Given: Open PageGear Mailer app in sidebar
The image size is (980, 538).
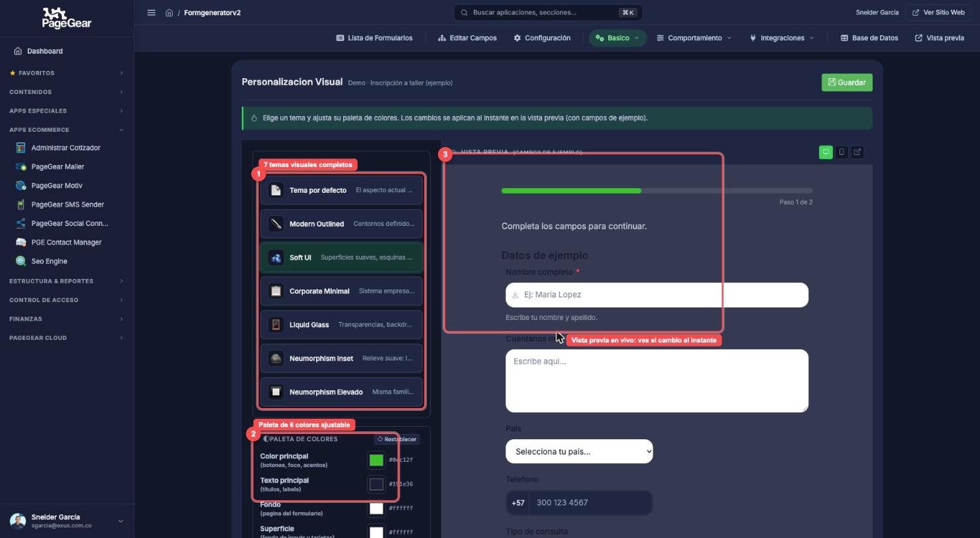Looking at the screenshot, I should (58, 167).
